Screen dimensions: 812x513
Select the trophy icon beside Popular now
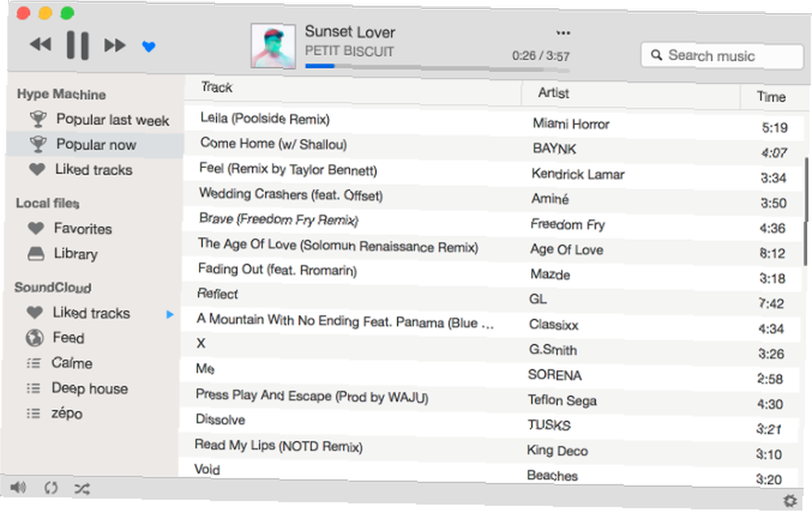click(x=38, y=144)
